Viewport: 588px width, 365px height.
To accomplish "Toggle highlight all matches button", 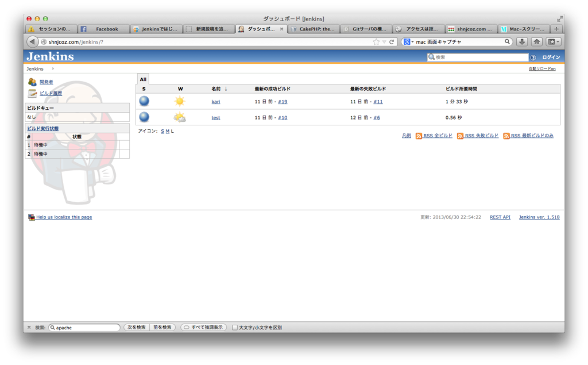I will coord(204,328).
